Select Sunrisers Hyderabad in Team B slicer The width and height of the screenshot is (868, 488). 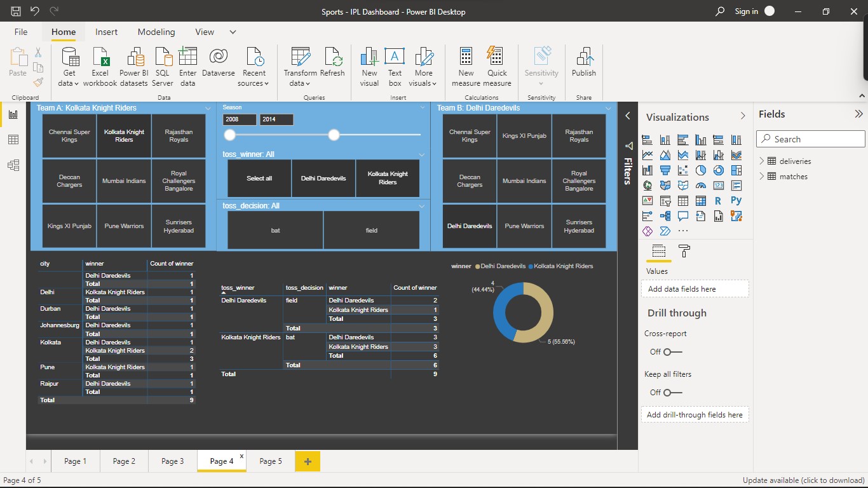[579, 226]
